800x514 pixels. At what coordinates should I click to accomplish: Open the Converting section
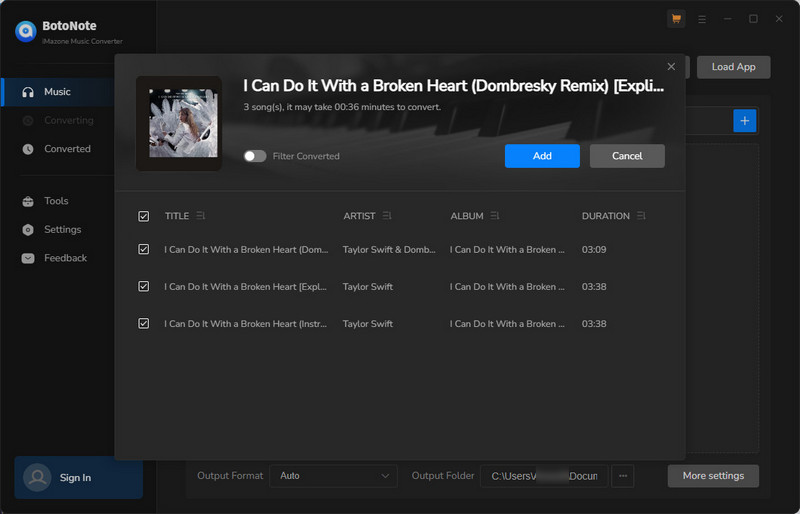[58, 120]
